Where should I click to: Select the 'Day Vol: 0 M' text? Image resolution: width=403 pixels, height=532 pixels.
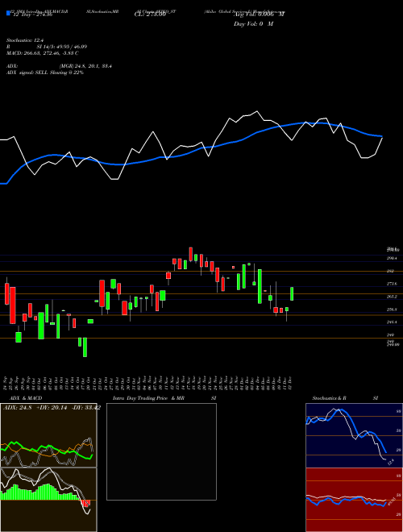pyautogui.click(x=253, y=24)
